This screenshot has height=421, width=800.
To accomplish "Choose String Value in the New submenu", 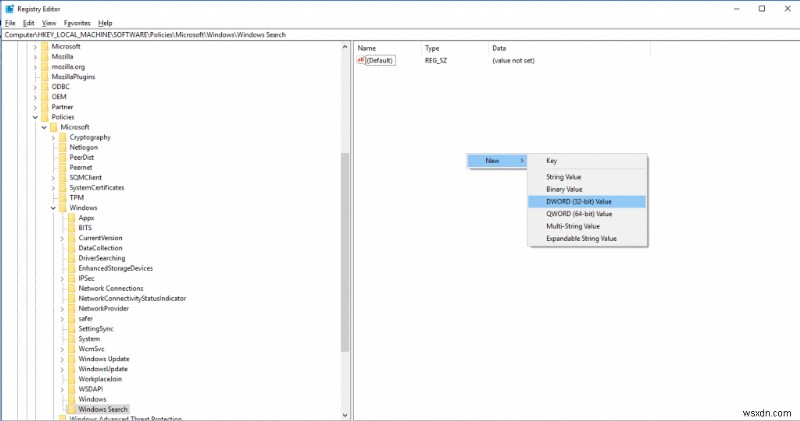I will [587, 177].
